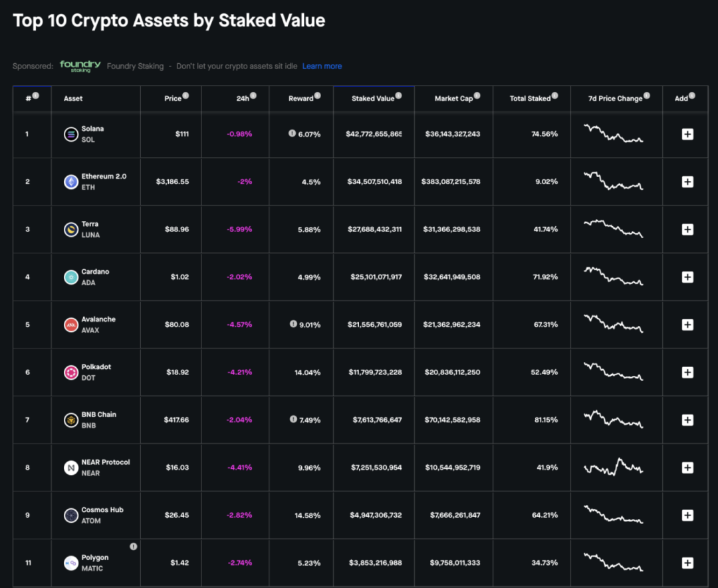Click the Solana coin logo icon

click(70, 134)
